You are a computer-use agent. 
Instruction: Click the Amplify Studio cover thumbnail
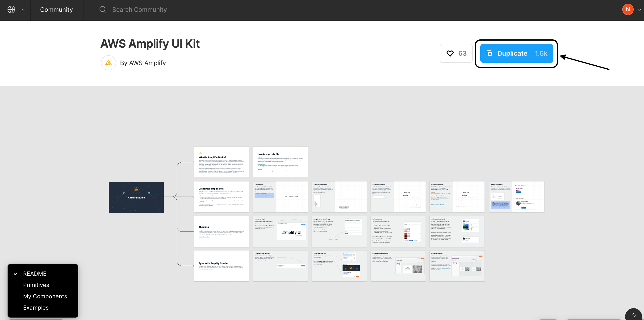point(136,198)
